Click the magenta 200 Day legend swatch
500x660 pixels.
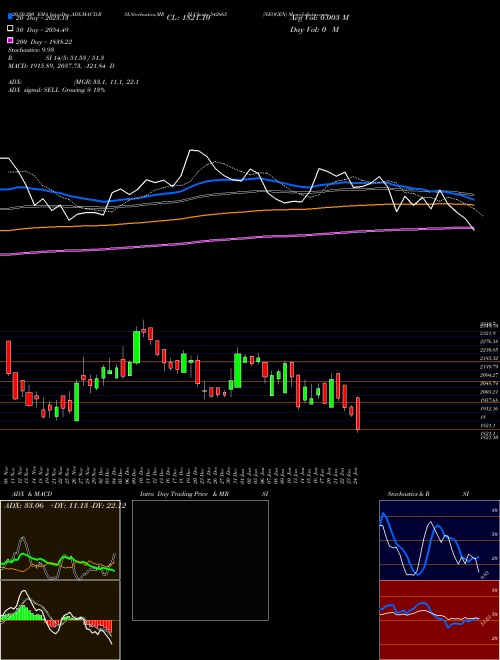[x=11, y=41]
